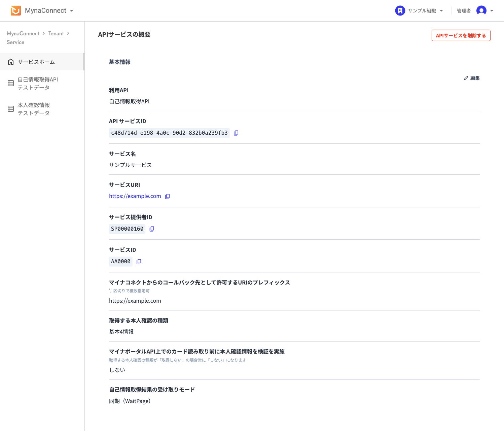Click the 自己情報取得API value under 利用API
The height and width of the screenshot is (431, 504).
click(129, 101)
